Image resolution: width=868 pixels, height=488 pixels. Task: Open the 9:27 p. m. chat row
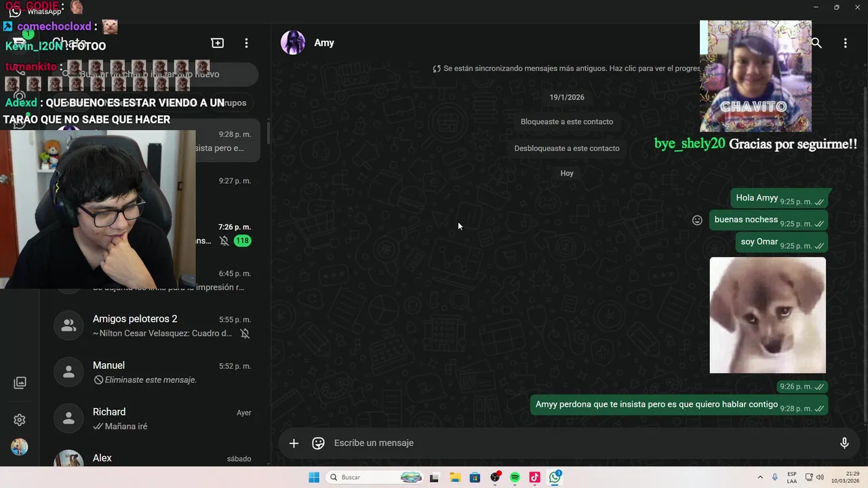[229, 188]
